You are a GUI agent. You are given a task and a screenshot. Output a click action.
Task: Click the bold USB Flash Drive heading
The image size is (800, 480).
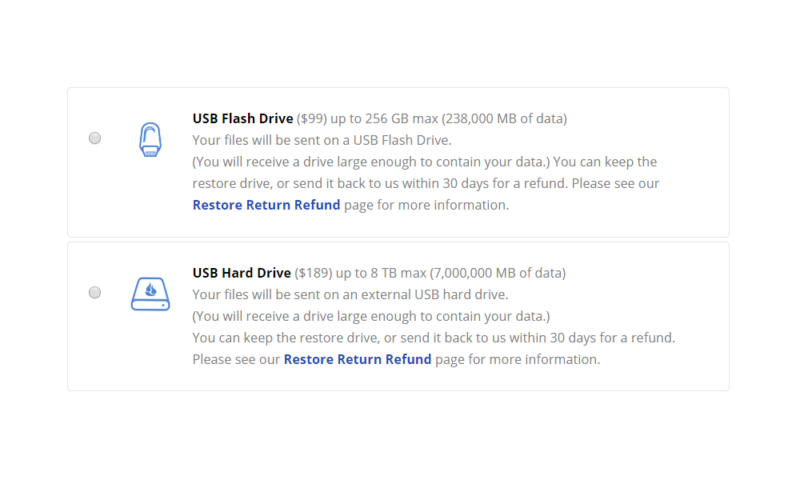[243, 118]
